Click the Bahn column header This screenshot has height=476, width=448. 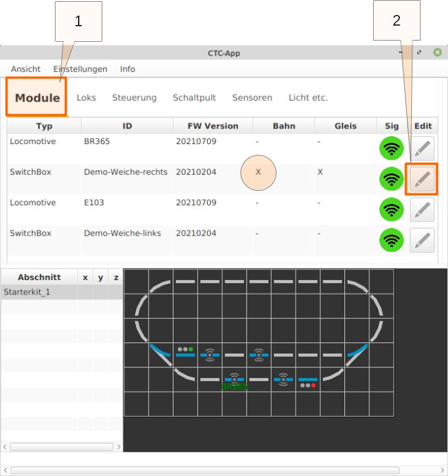[x=284, y=125]
